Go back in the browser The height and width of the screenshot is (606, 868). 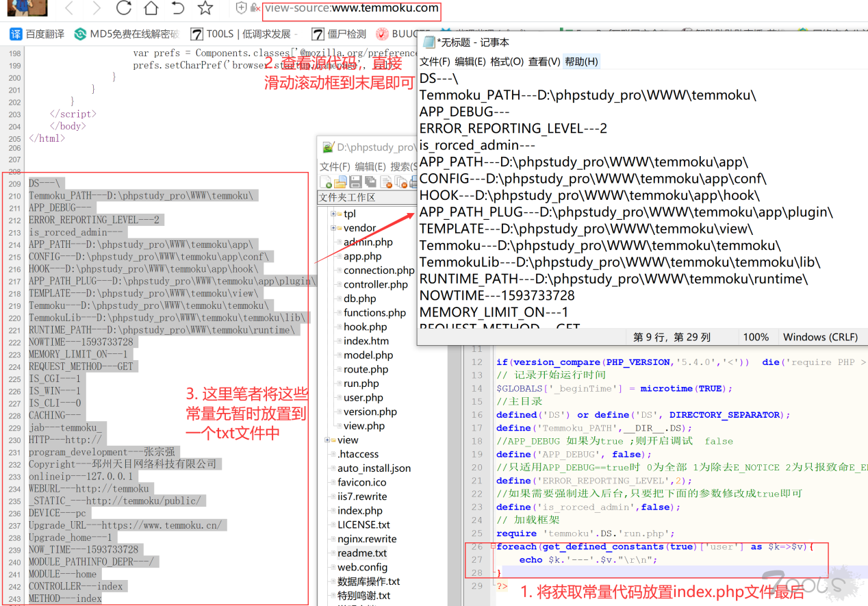click(x=70, y=8)
